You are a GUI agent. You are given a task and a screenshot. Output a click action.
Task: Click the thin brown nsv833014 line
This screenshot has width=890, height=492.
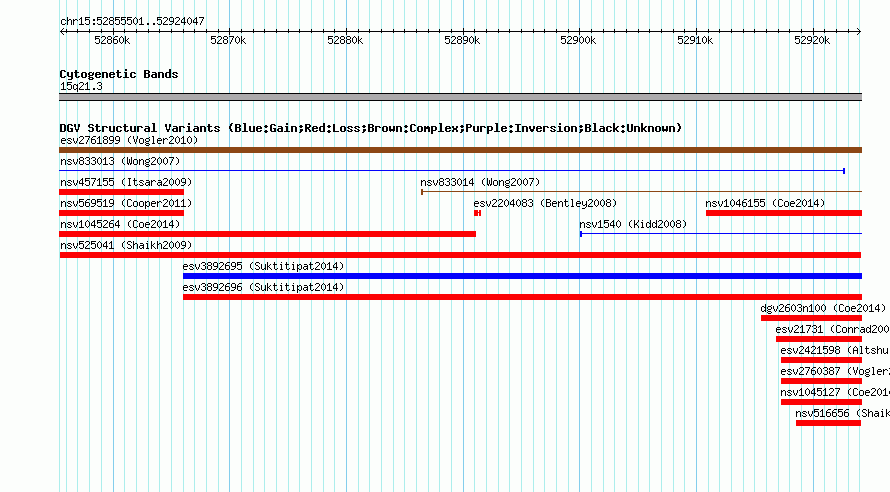pyautogui.click(x=641, y=192)
